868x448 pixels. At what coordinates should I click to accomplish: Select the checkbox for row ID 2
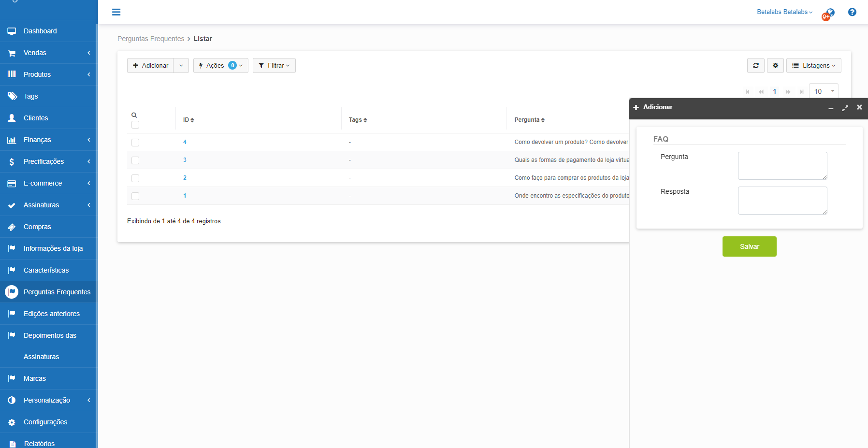tap(135, 178)
